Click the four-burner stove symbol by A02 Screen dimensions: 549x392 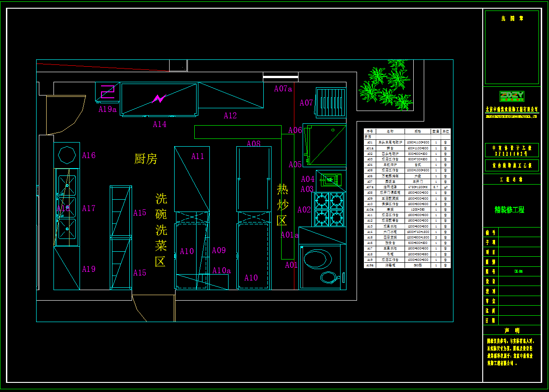[329, 209]
